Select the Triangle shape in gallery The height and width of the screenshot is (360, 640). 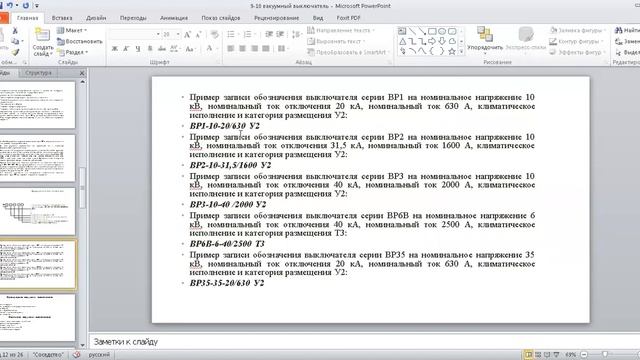pyautogui.click(x=402, y=41)
